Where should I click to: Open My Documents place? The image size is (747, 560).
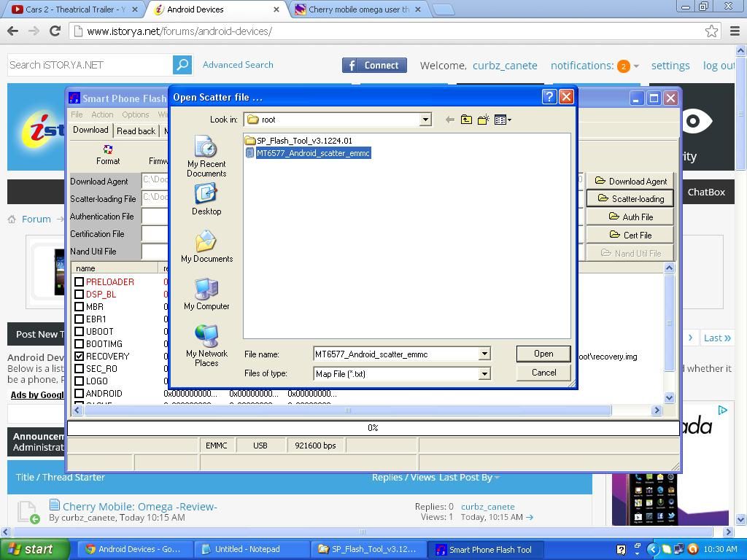click(206, 246)
